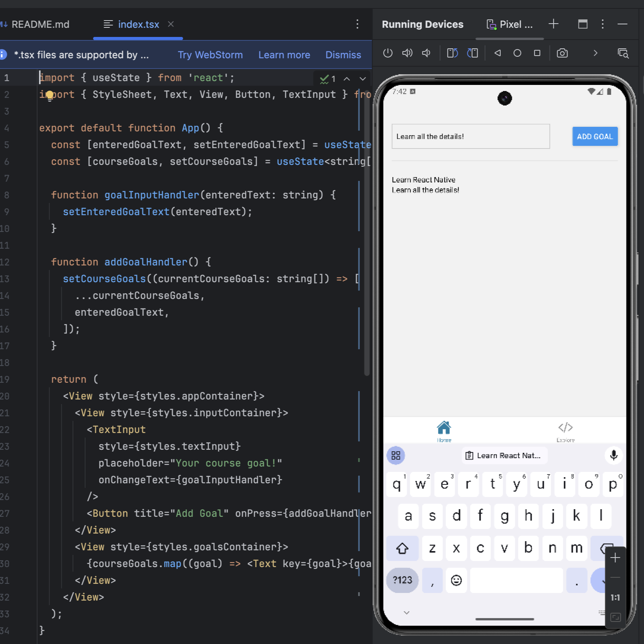The image size is (644, 644).
Task: Tap the ADD GOAL button
Action: coord(595,136)
